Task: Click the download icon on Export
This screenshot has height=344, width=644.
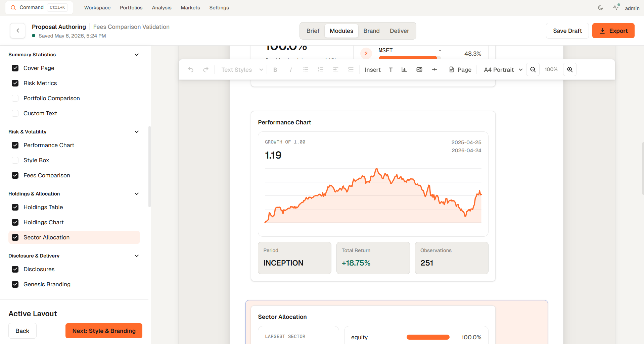Action: [602, 31]
